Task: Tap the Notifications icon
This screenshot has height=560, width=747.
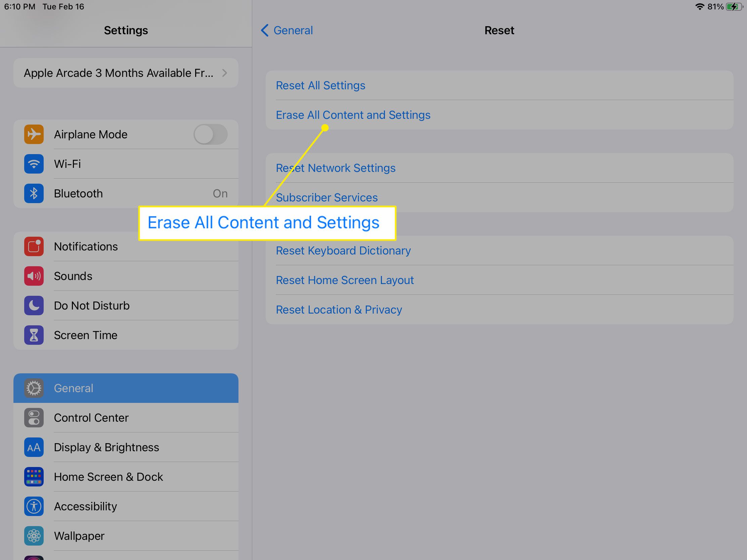Action: click(x=33, y=246)
